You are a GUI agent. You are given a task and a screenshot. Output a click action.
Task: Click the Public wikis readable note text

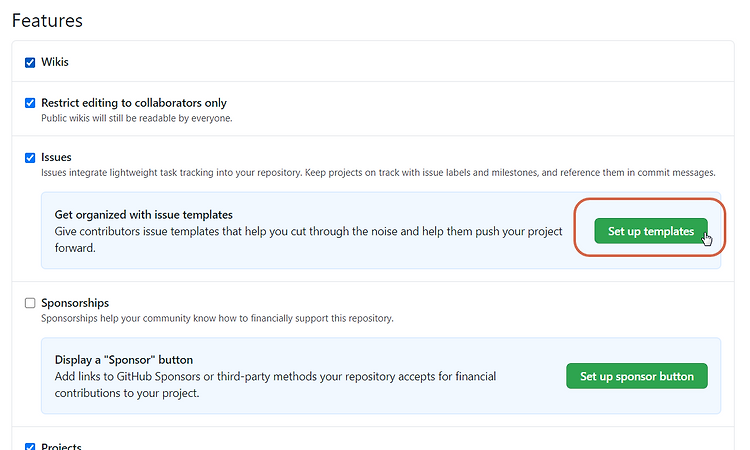click(137, 118)
